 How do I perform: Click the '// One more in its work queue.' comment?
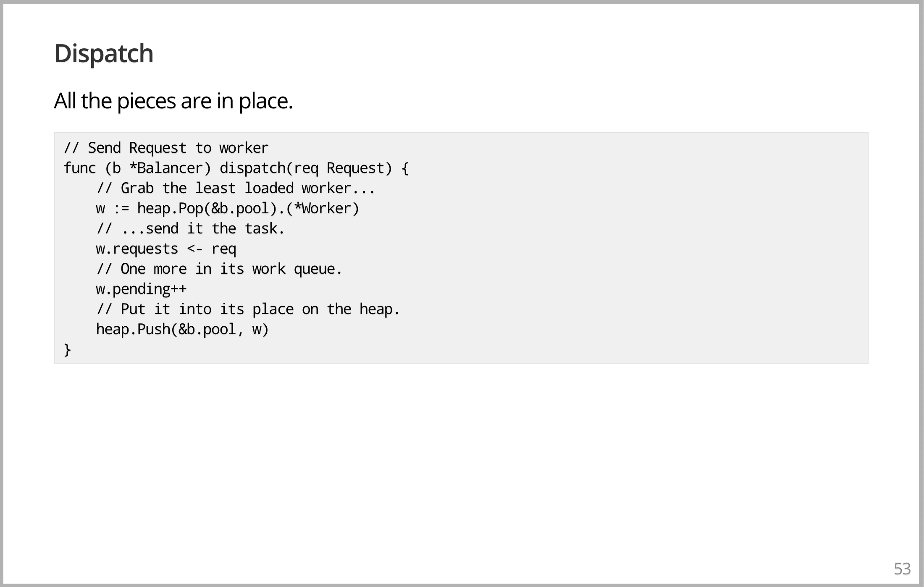point(219,269)
